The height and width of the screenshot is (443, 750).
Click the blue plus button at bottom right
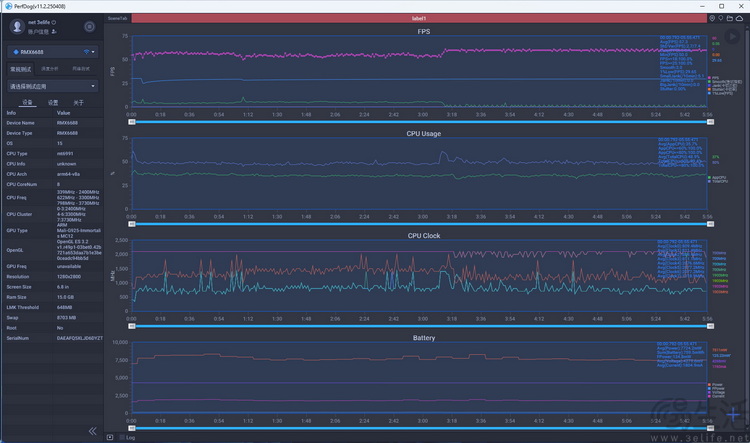733,415
